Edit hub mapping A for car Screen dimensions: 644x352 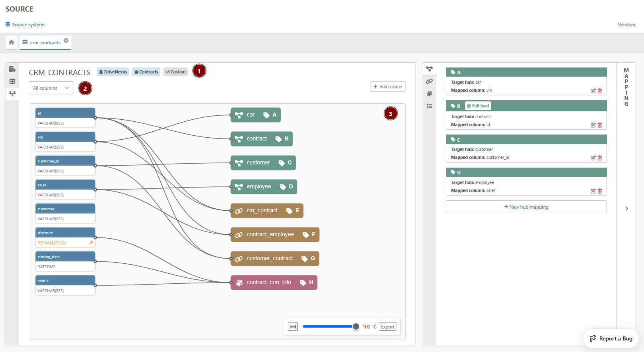[593, 91]
